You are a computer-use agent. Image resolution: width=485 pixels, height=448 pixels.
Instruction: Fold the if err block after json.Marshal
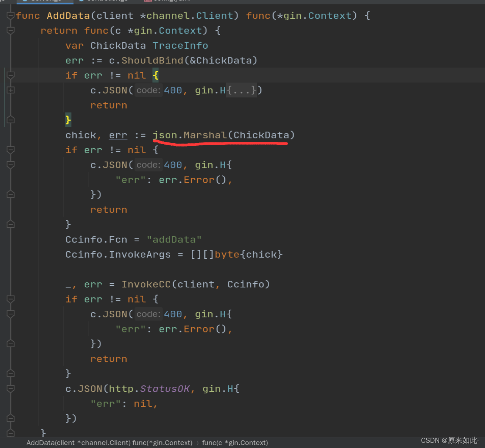click(11, 150)
